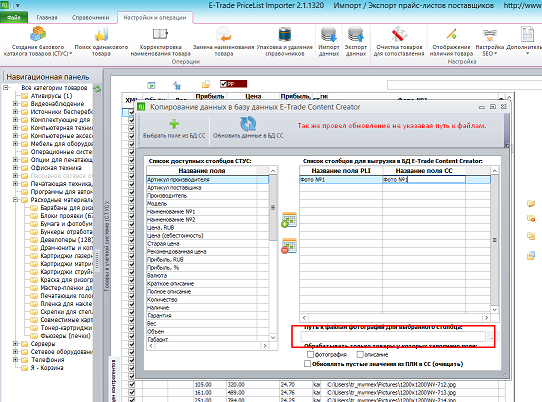Collapse the 'Расходные материалы' tree node

click(x=15, y=199)
